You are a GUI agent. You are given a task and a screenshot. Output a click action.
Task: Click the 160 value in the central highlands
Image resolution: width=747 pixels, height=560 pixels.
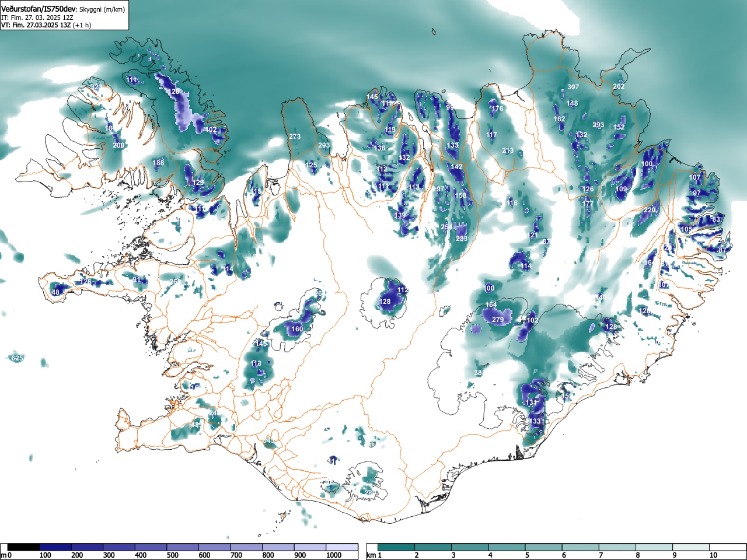(x=297, y=329)
